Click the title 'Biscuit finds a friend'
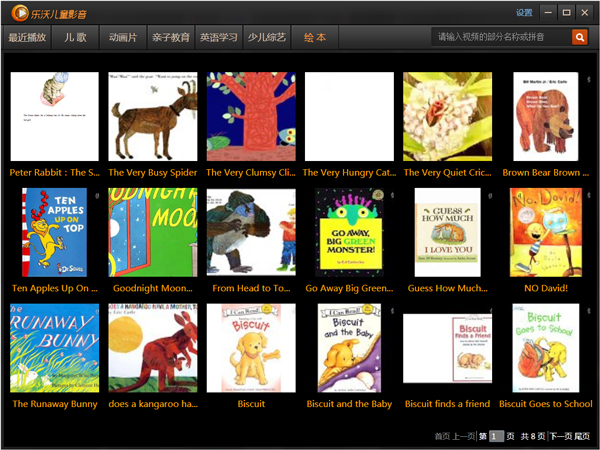The height and width of the screenshot is (450, 600). pyautogui.click(x=447, y=404)
